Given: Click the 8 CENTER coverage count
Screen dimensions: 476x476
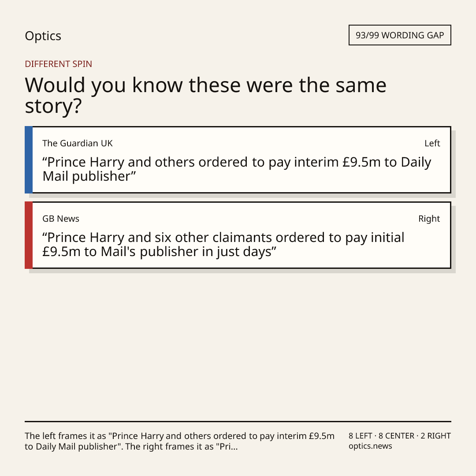Looking at the screenshot, I should (396, 436).
